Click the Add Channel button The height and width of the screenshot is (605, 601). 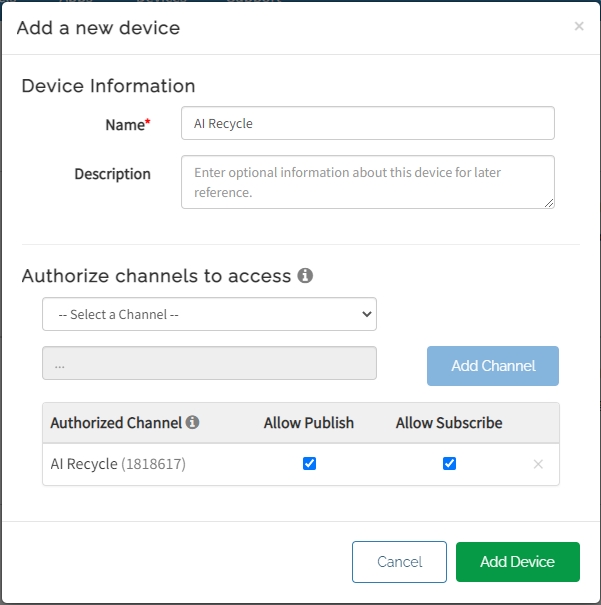492,366
